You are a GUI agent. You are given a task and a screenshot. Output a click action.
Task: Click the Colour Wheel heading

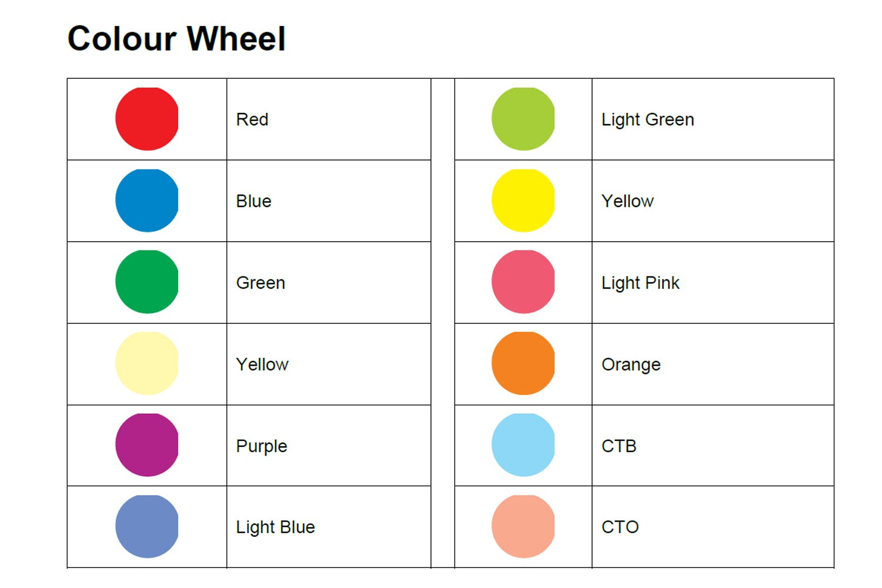coord(176,39)
